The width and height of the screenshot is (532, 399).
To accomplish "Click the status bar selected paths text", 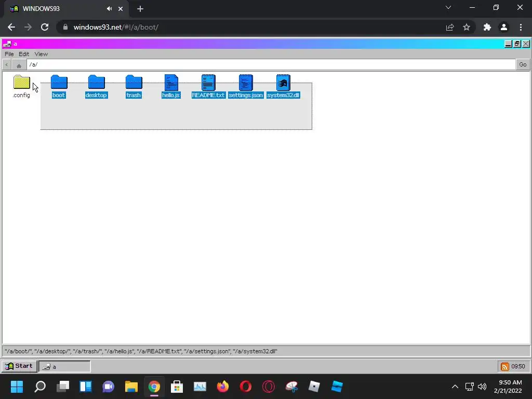I will (141, 351).
